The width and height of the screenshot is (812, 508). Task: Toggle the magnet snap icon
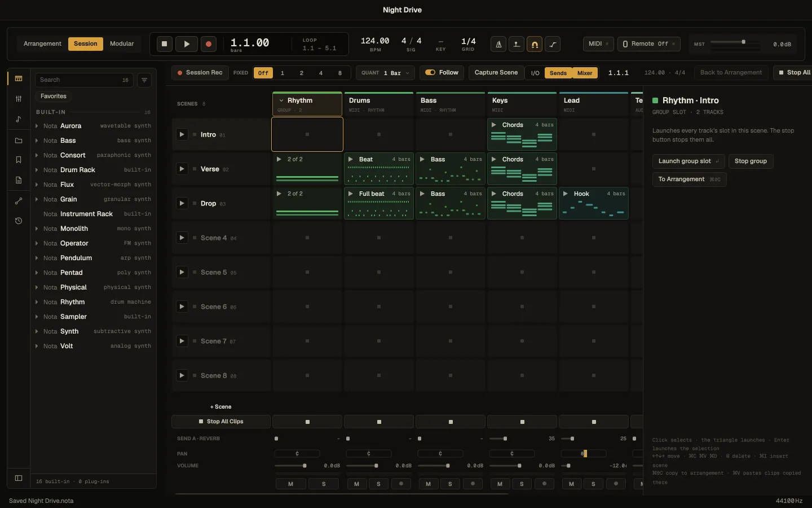coord(535,44)
